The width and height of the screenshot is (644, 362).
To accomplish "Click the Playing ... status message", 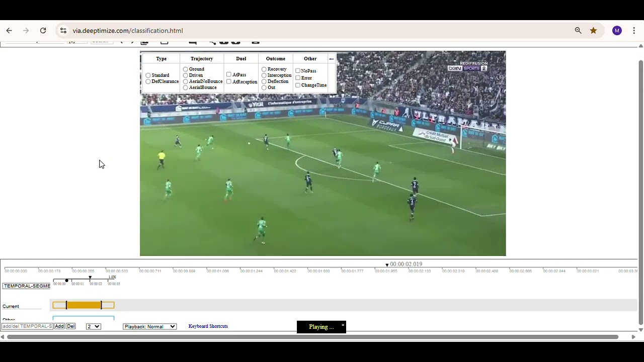I will point(321,327).
